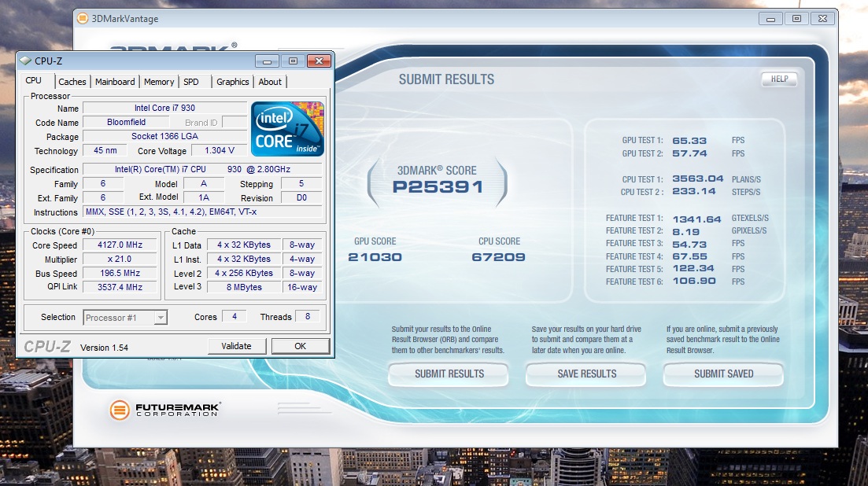Click the SAVE RESULTS button

pyautogui.click(x=587, y=374)
